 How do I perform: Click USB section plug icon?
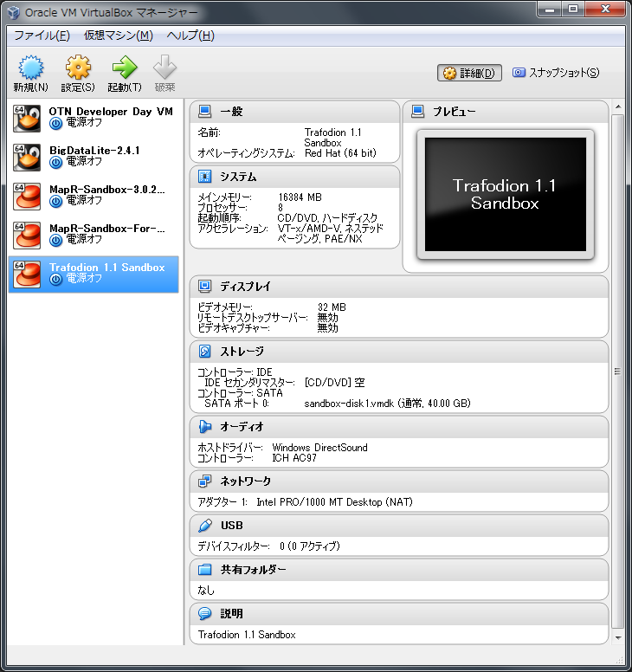204,525
